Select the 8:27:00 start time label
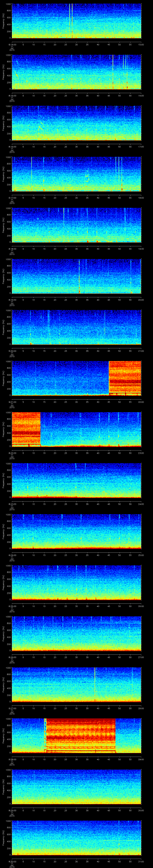 point(12,708)
